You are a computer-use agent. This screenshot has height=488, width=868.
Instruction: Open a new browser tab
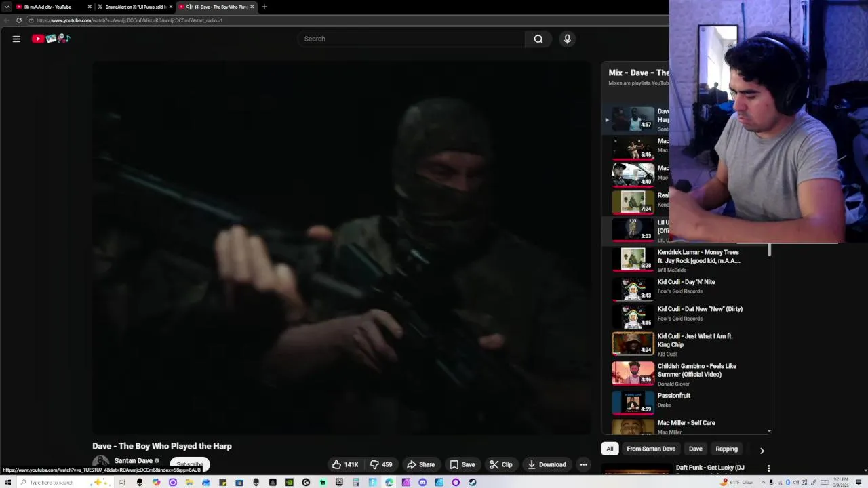[264, 7]
